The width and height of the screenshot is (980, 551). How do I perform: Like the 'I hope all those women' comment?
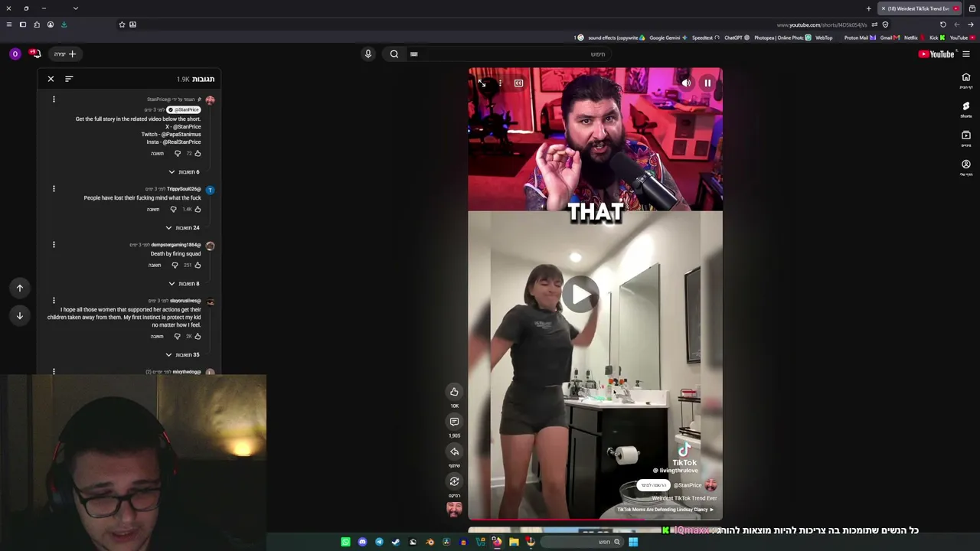coord(198,337)
